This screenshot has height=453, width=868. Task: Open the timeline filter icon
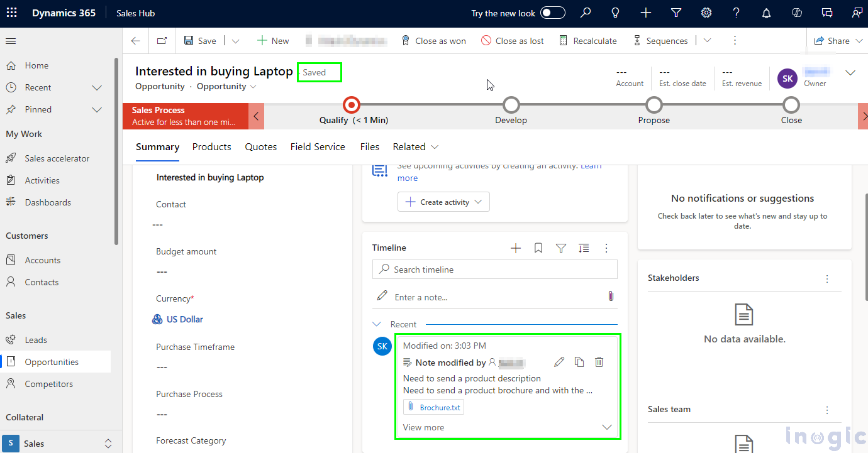pos(561,248)
